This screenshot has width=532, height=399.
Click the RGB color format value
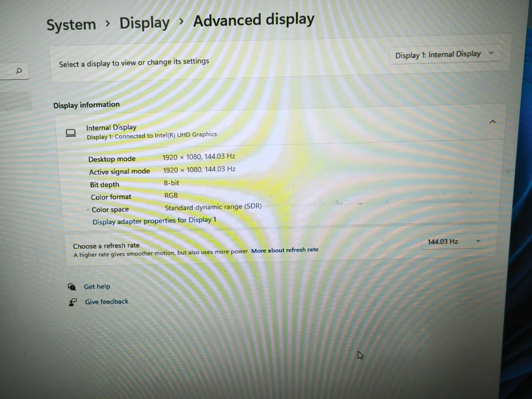point(171,196)
